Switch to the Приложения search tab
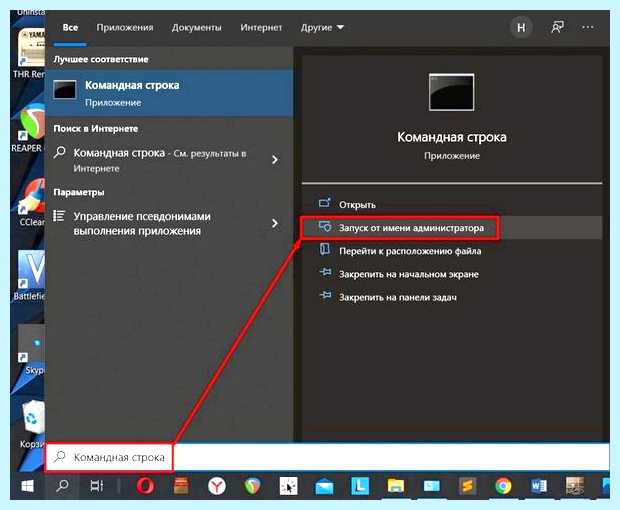This screenshot has height=510, width=620. (x=125, y=28)
